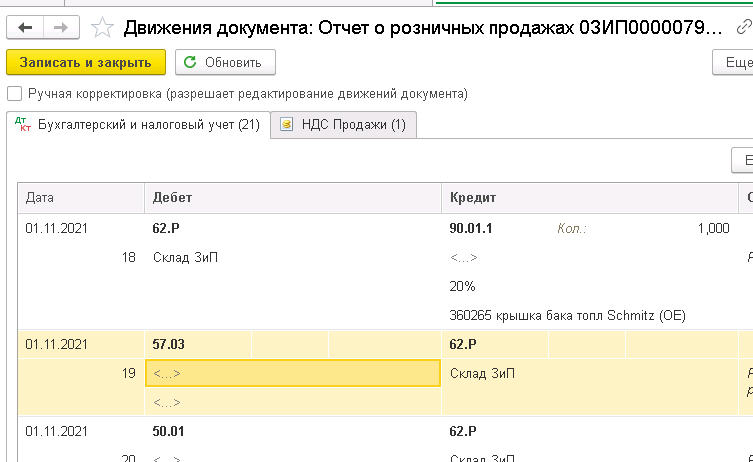The height and width of the screenshot is (462, 753).
Task: Click the back navigation arrow
Action: (25, 28)
